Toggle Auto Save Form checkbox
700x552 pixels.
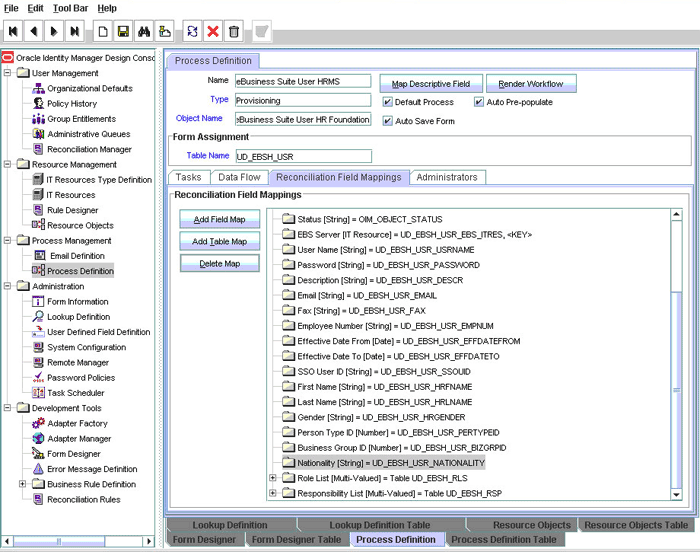[x=388, y=121]
